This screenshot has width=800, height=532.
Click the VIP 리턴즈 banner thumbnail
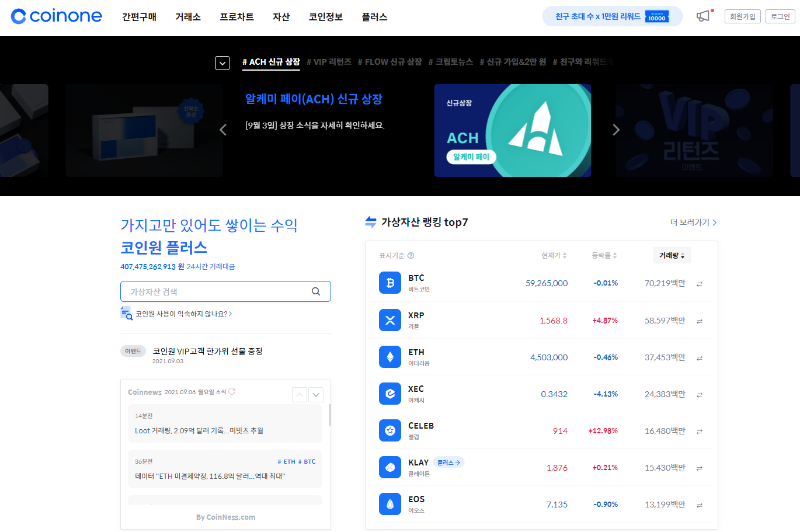tap(694, 130)
